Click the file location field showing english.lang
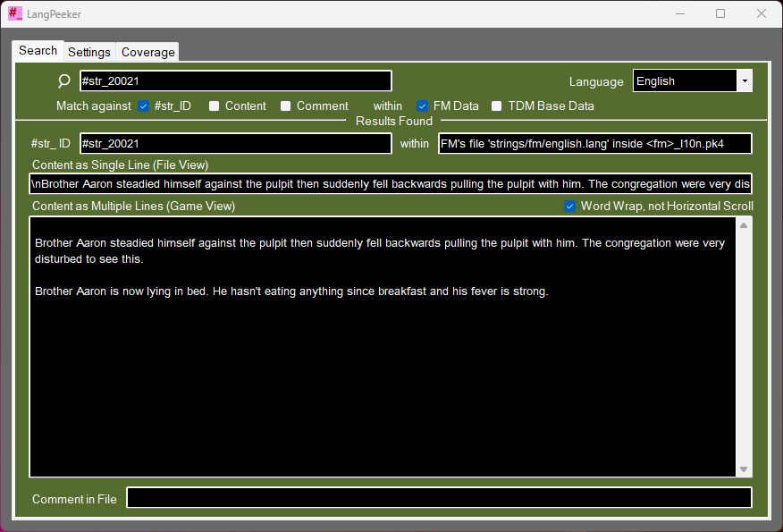Screen dimensions: 783x532 (x=594, y=143)
